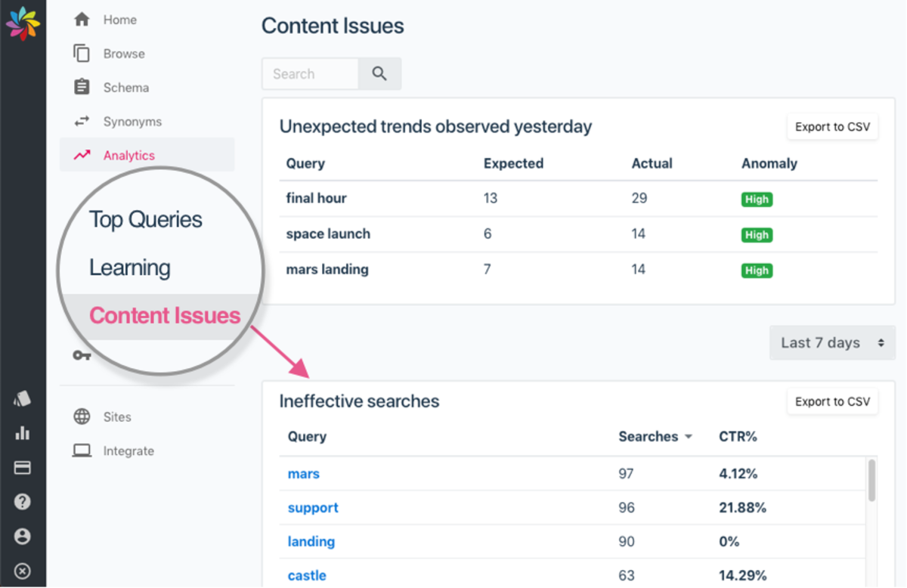Click the help question mark icon

(x=23, y=502)
